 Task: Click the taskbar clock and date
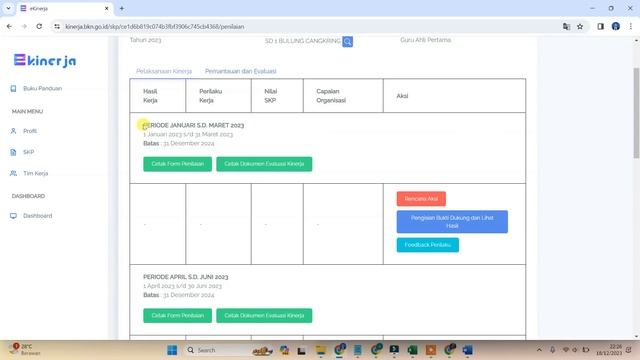[x=609, y=350]
